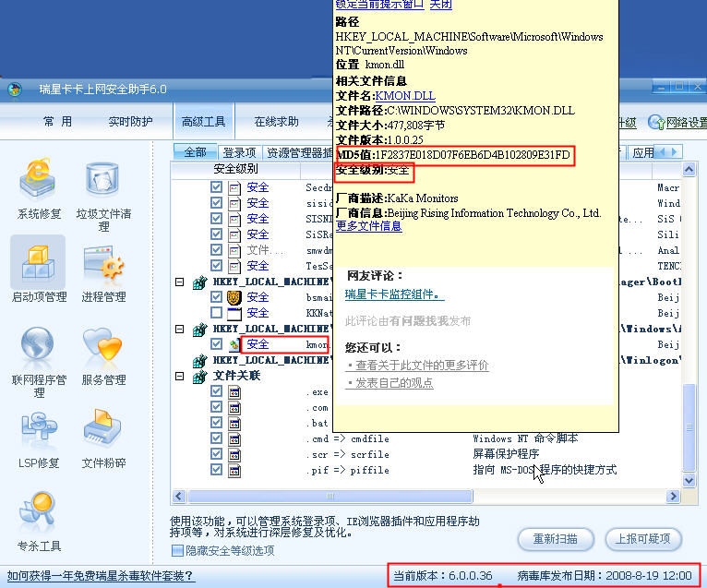This screenshot has width=707, height=588.
Task: Click the 上报可疑项 report button
Action: 643,539
